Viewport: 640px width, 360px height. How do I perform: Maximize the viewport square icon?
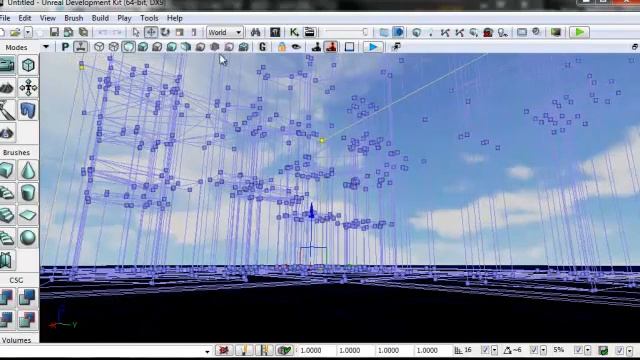click(349, 47)
